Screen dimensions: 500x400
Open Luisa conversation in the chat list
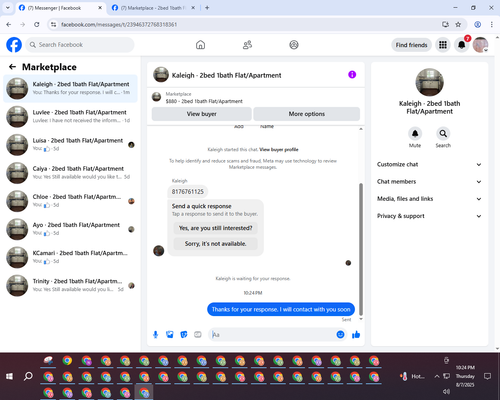coord(70,145)
